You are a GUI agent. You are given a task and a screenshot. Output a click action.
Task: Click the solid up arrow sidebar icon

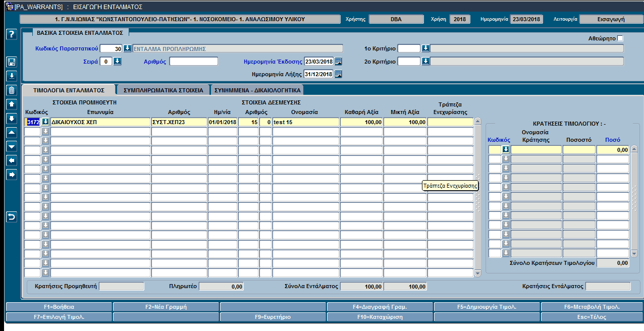click(x=12, y=104)
